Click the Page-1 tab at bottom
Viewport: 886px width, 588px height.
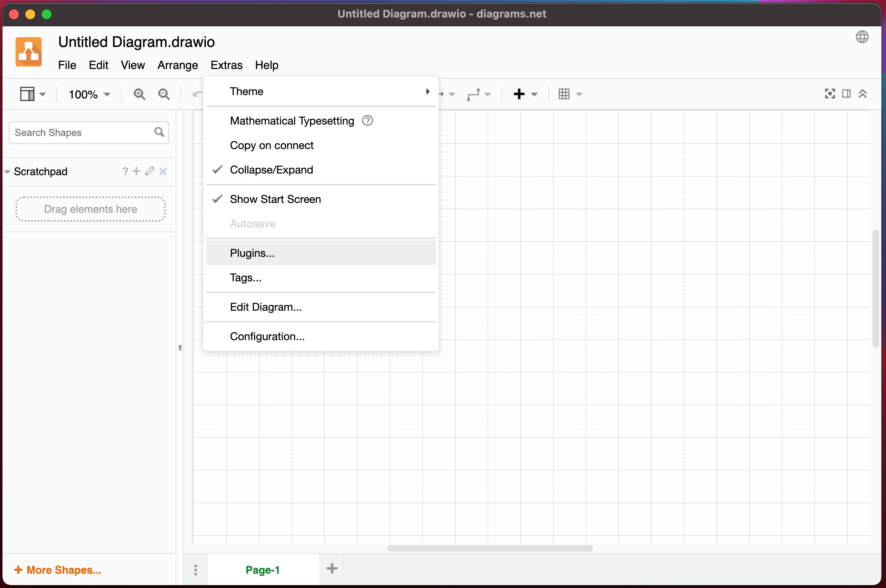263,569
